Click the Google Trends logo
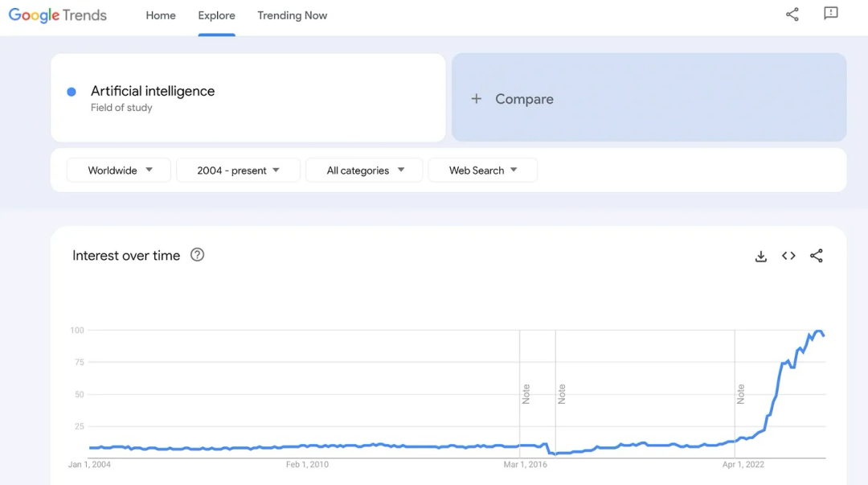This screenshot has width=868, height=485. [x=58, y=15]
